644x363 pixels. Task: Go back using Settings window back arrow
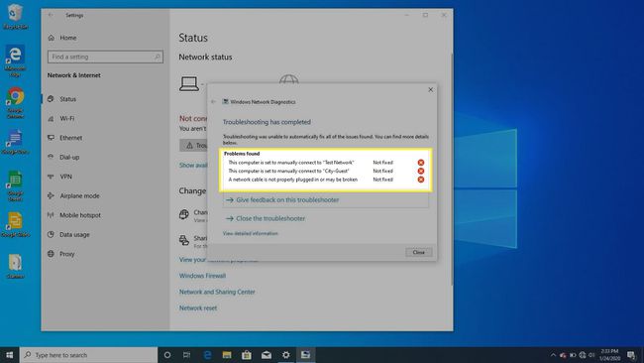[51, 15]
